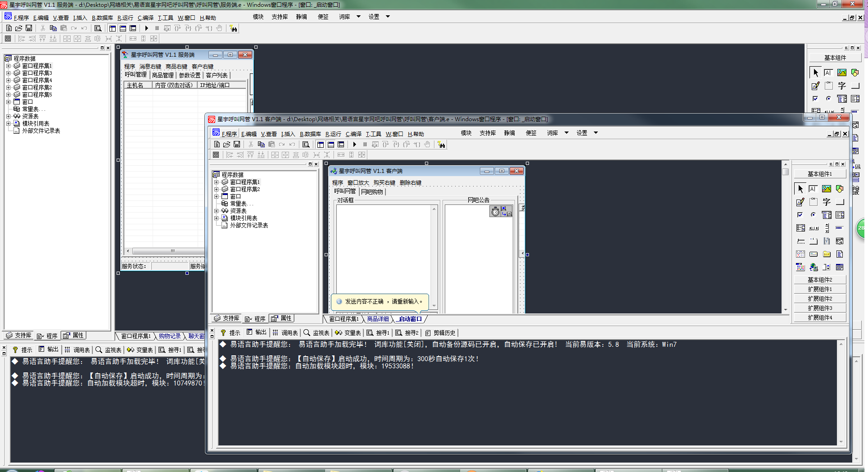Save the client project with floppy icon
The width and height of the screenshot is (868, 472).
[237, 145]
